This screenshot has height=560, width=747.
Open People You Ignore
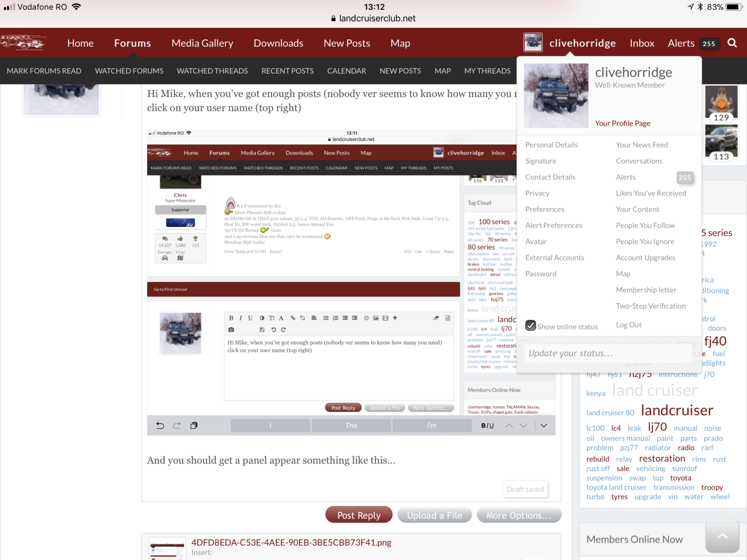pyautogui.click(x=645, y=241)
